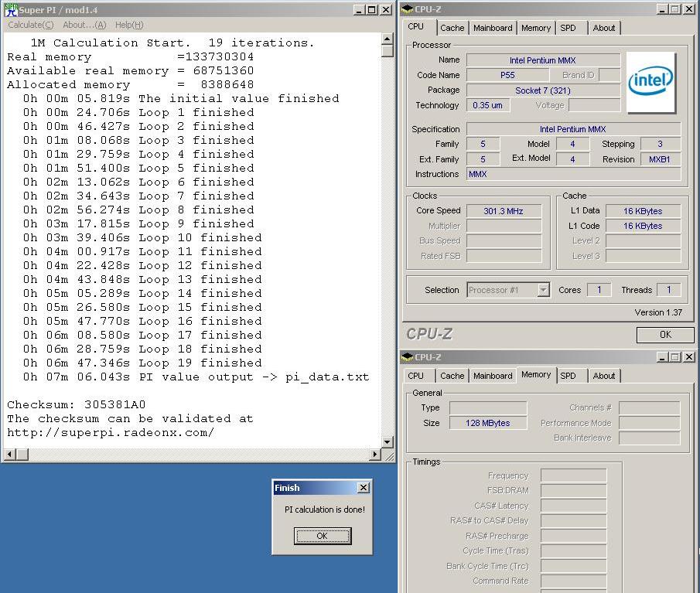Click the Super PI horizontal scrollbar right arrow

(x=375, y=455)
